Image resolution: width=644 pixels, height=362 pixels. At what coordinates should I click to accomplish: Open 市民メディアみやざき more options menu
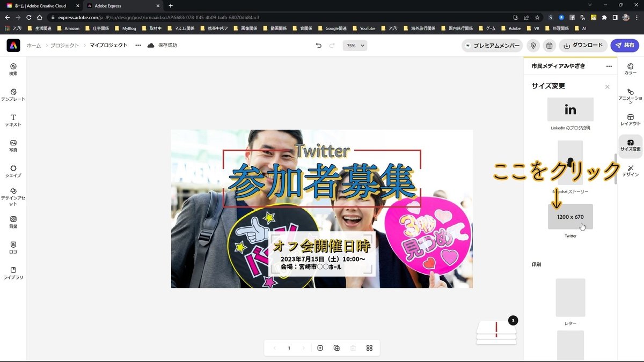point(609,67)
